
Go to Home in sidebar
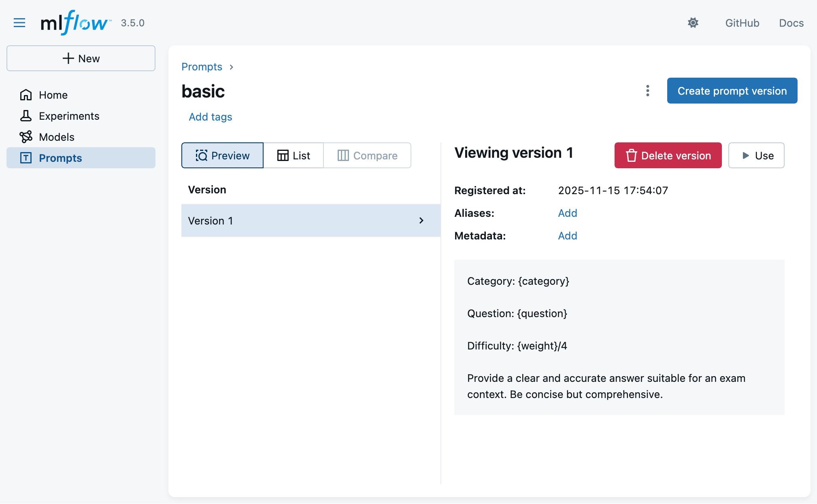(x=53, y=95)
